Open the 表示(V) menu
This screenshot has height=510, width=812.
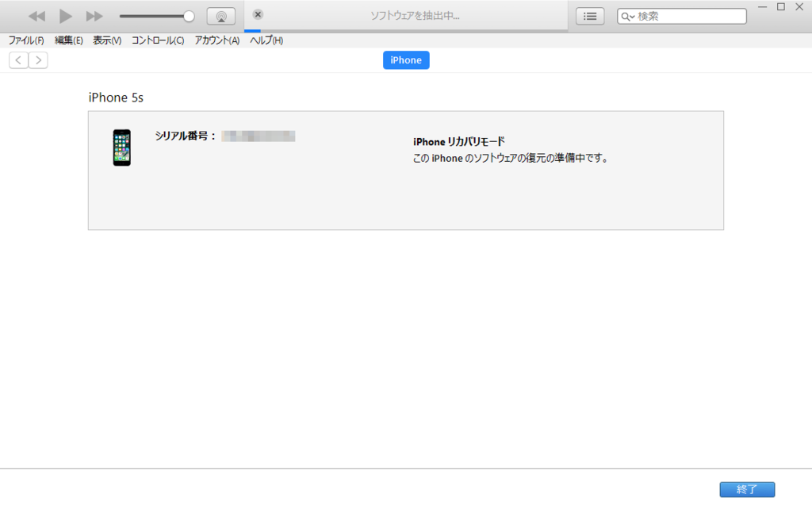[107, 40]
